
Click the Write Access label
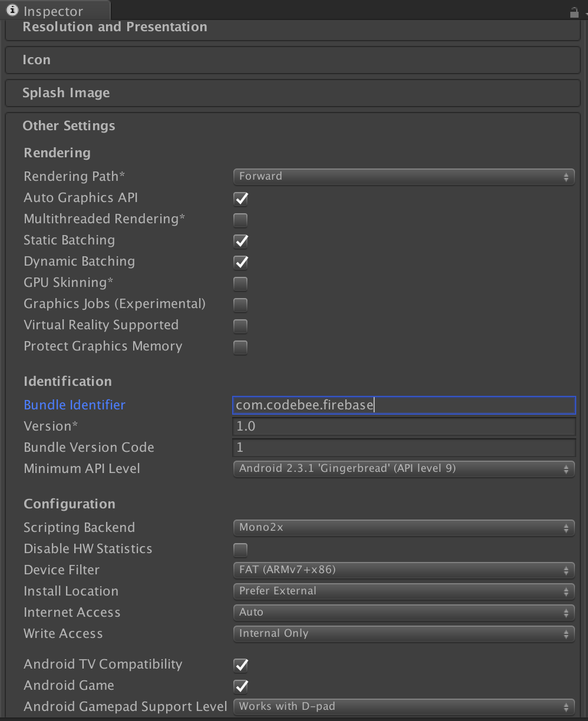63,634
